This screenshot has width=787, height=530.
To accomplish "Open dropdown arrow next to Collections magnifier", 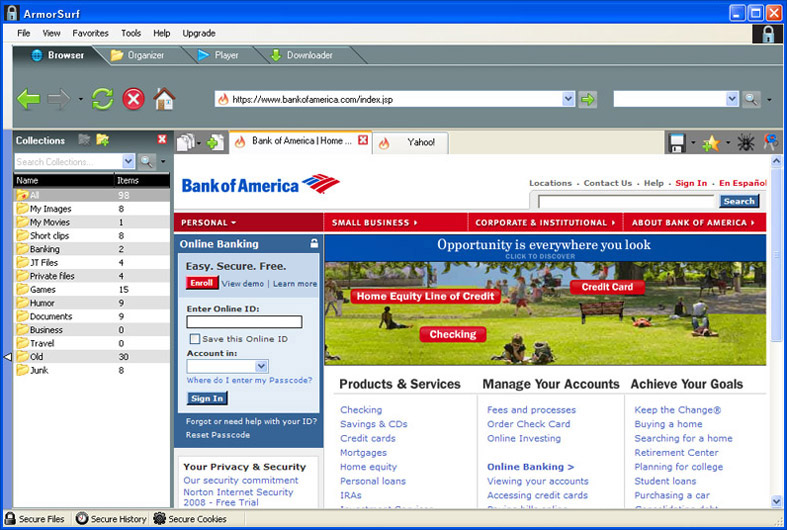I will (x=163, y=162).
